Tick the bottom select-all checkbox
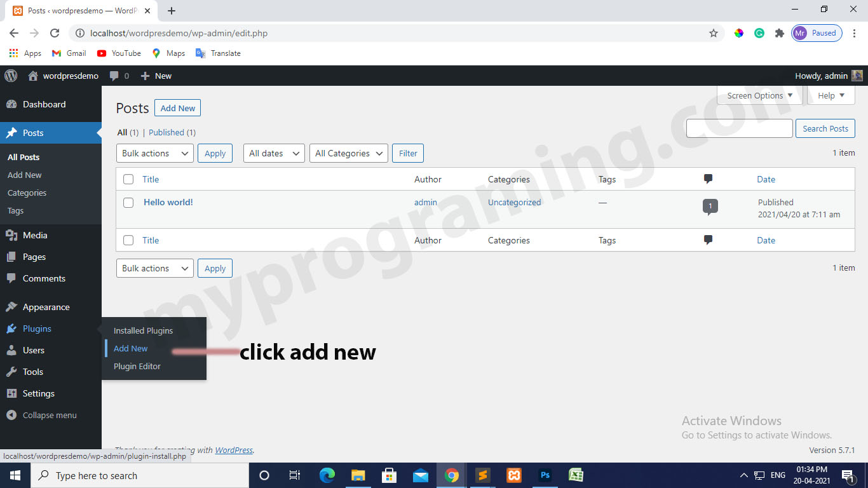 (x=128, y=240)
